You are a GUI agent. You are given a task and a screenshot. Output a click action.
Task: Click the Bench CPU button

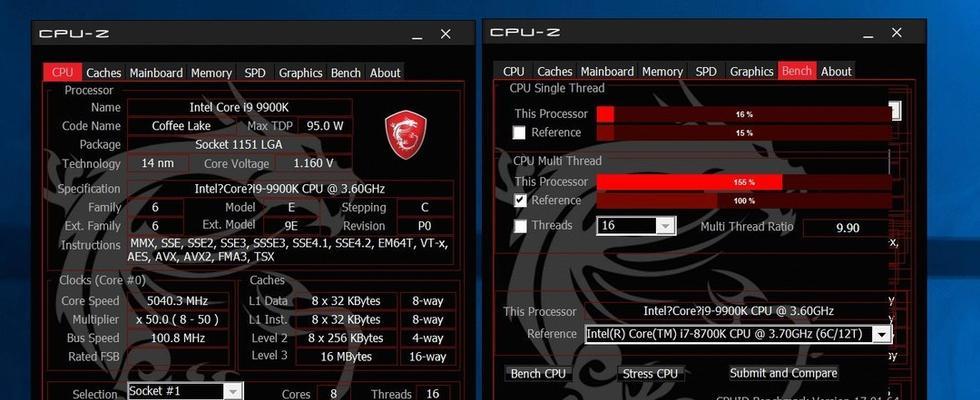pos(538,374)
